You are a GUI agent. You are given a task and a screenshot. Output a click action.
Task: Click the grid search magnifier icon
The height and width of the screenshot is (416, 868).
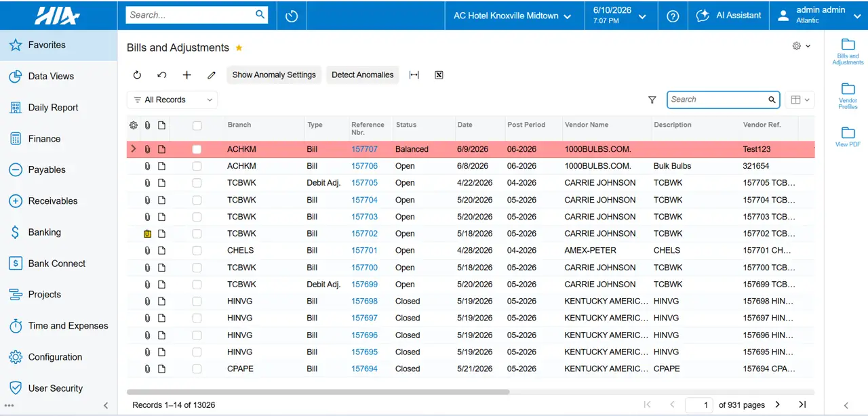click(x=772, y=100)
